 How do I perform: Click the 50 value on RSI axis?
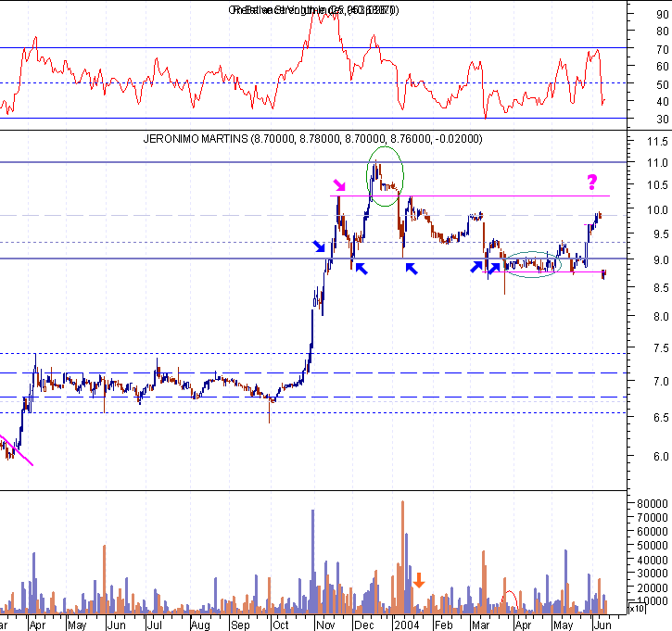point(662,84)
